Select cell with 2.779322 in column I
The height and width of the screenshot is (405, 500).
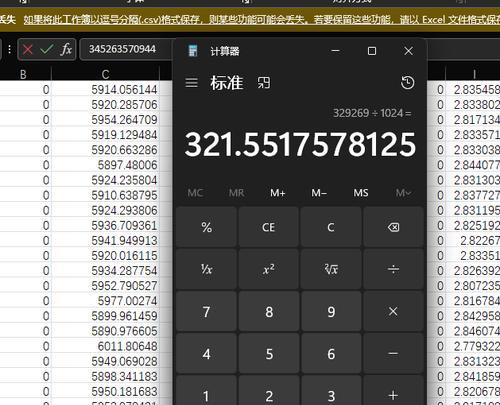point(473,346)
